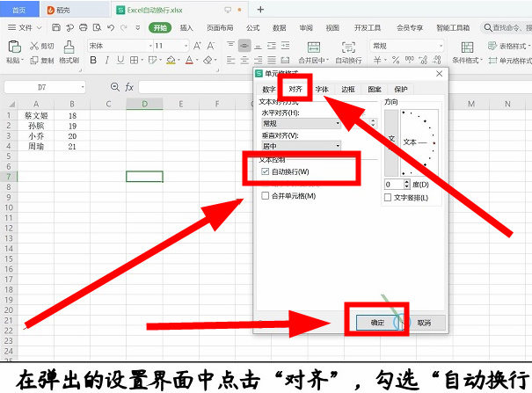Screen dimensions: 532x393
Task: Open the font color A dropdown arrow
Action: click(197, 60)
